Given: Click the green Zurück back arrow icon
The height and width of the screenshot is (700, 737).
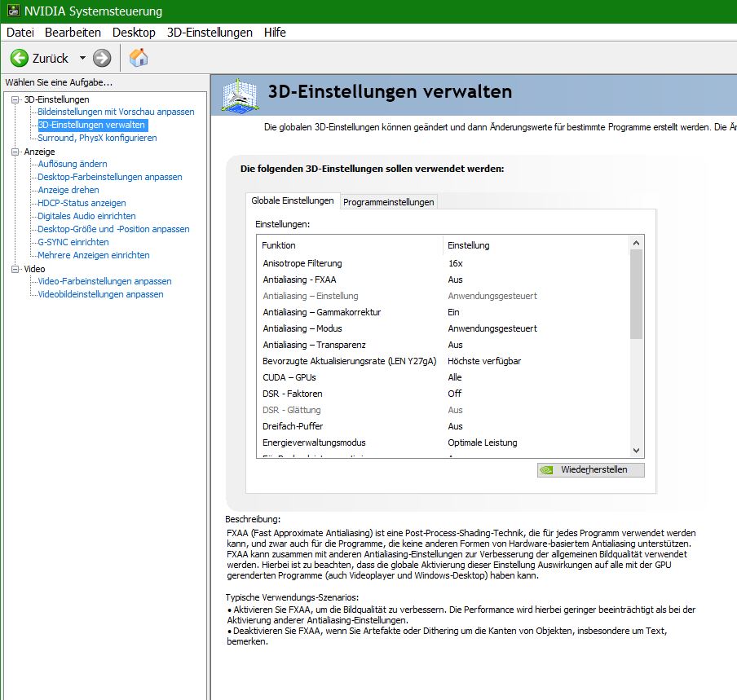Looking at the screenshot, I should click(x=20, y=58).
